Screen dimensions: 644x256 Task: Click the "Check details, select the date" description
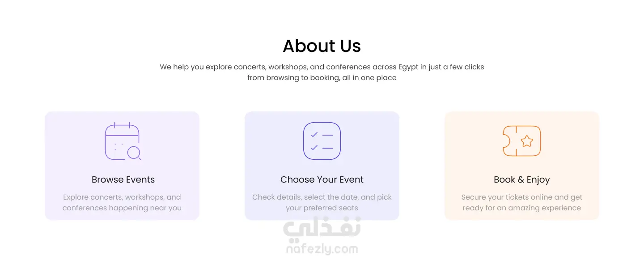pos(322,202)
